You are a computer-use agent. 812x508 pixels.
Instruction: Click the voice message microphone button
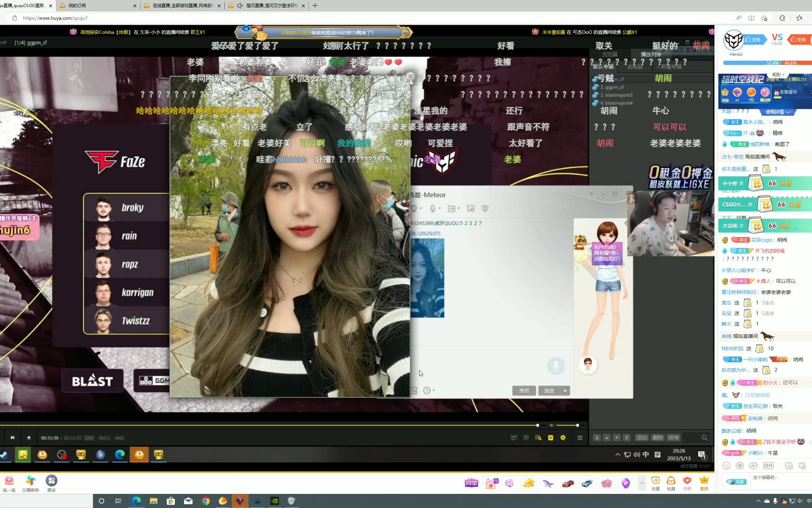[556, 365]
